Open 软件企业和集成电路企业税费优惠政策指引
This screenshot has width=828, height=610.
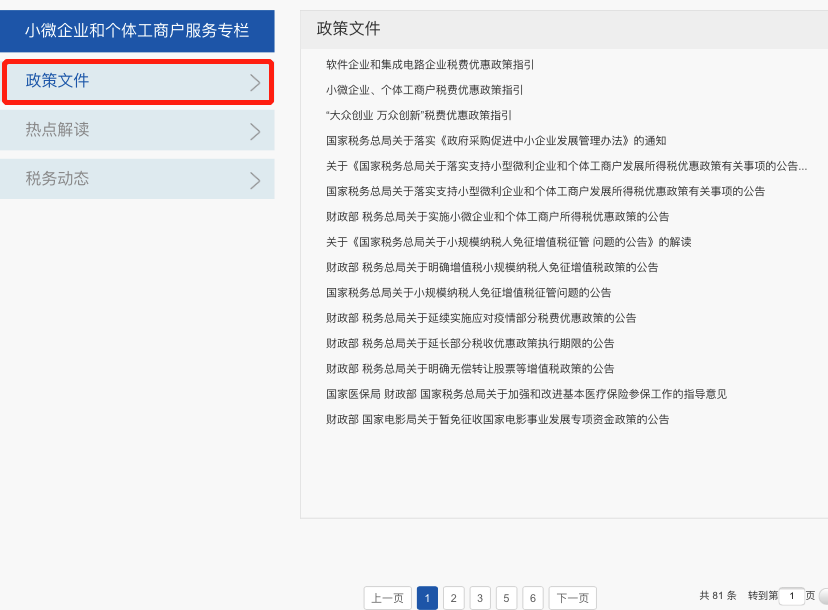pos(430,64)
